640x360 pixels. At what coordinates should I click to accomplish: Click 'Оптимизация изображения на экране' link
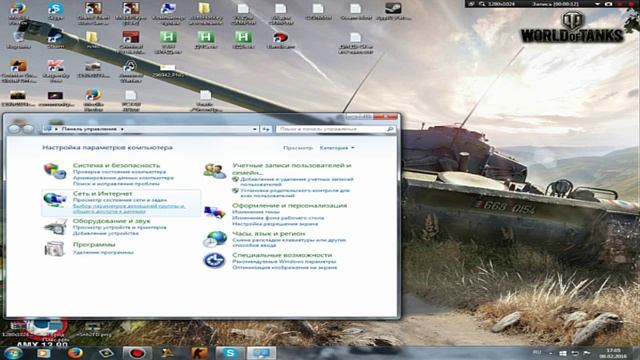[284, 267]
